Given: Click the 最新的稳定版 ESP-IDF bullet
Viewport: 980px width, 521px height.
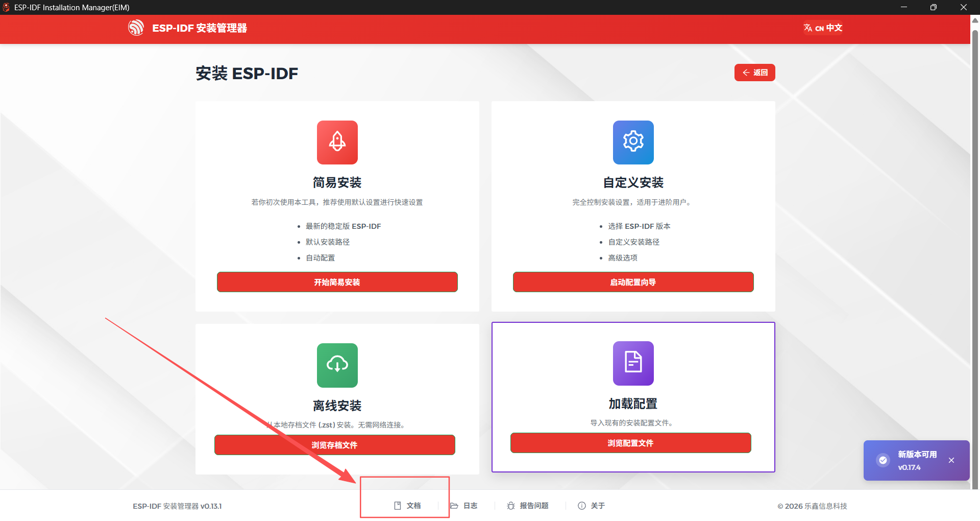Looking at the screenshot, I should point(343,226).
